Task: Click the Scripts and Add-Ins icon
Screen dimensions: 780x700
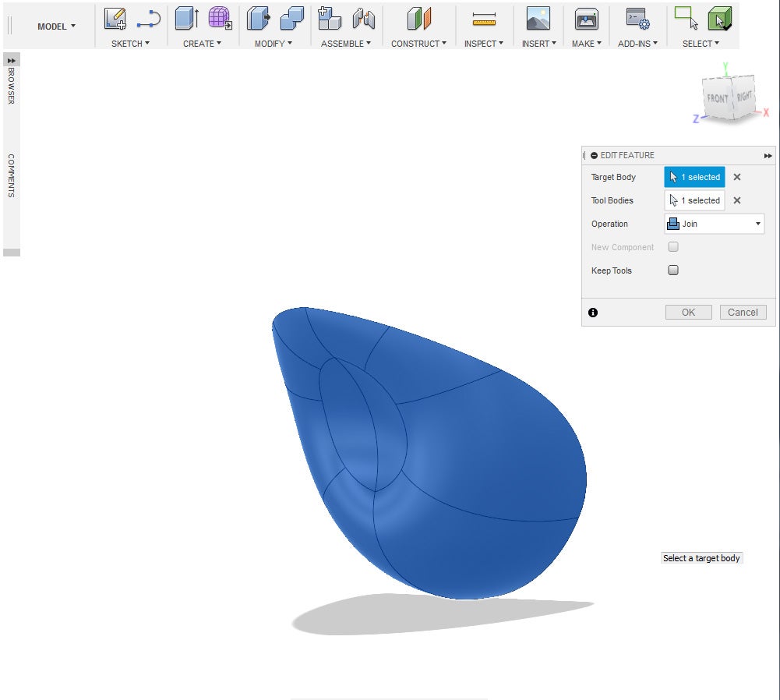Action: pyautogui.click(x=638, y=19)
